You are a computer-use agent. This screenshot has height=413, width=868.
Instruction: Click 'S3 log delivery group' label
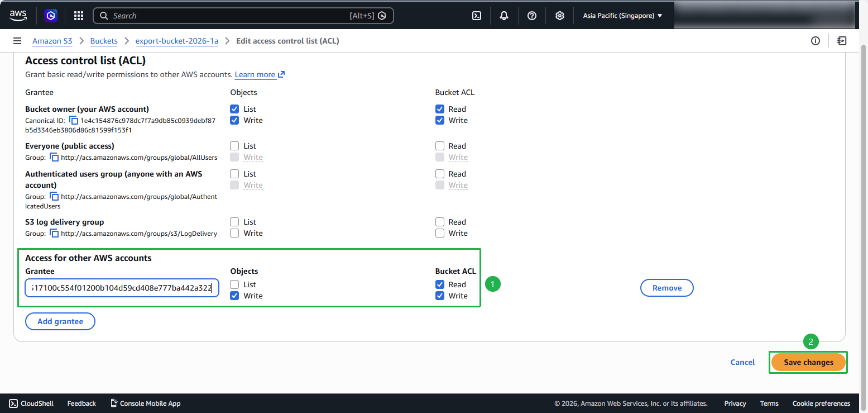coord(65,222)
